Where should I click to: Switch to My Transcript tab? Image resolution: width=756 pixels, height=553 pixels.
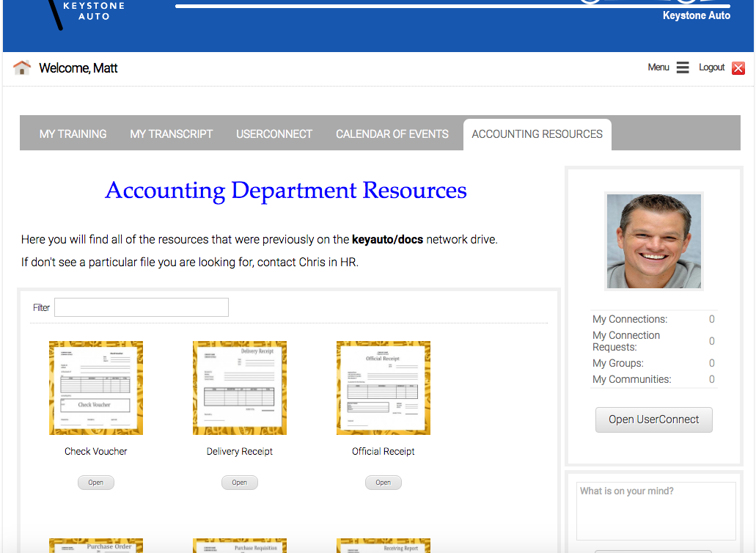click(171, 134)
